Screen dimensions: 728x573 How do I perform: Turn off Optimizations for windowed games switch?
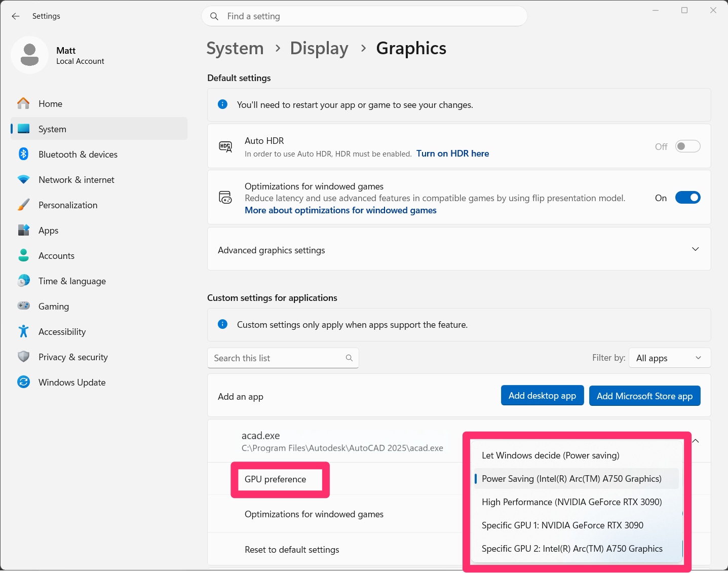pyautogui.click(x=687, y=198)
